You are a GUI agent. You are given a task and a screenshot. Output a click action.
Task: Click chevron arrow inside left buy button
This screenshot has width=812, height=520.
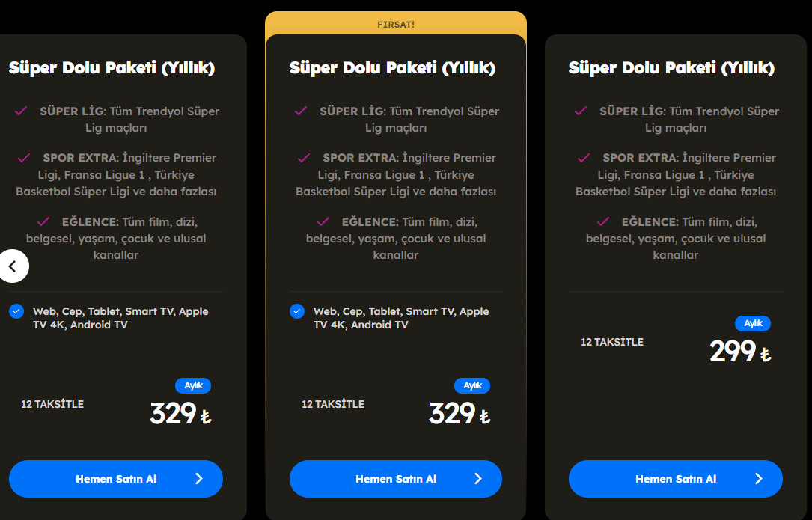point(199,479)
